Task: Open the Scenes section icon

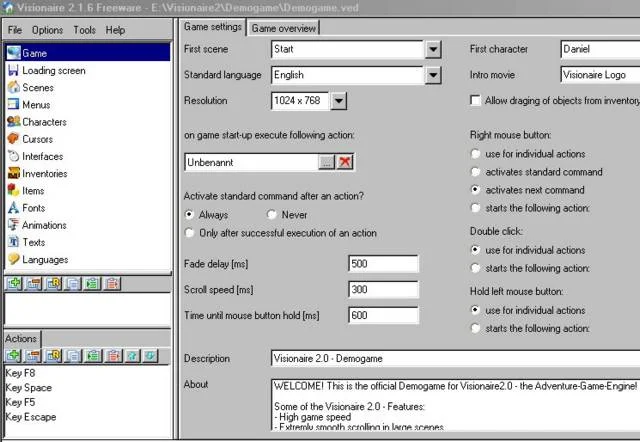Action: coord(13,87)
